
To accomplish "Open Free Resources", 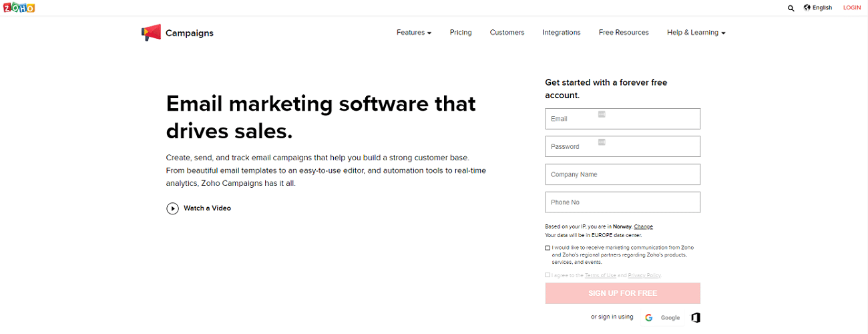I will pyautogui.click(x=624, y=32).
